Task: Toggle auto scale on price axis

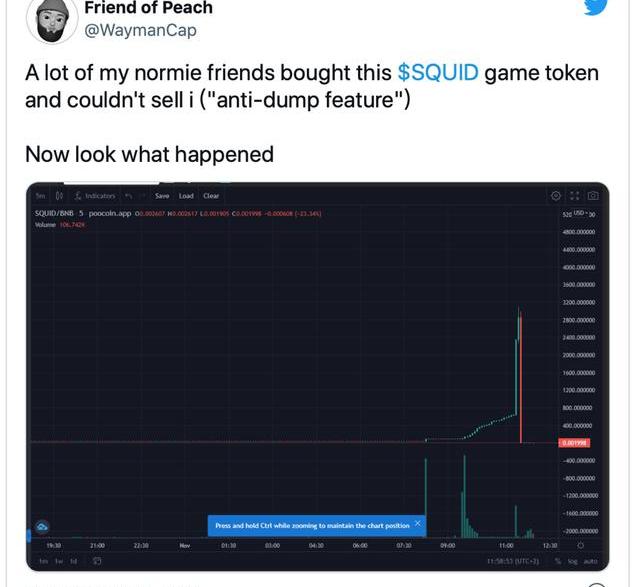Action: coord(589,561)
